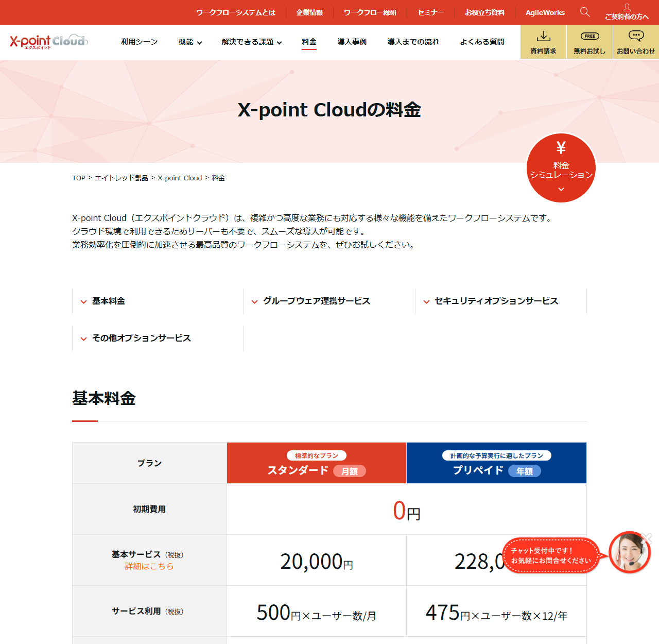Open the 導入までの流れ menu item

click(413, 42)
